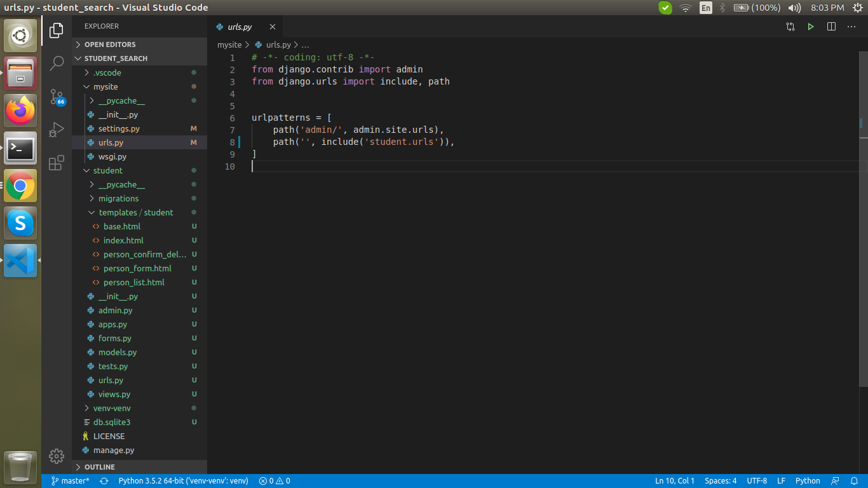This screenshot has height=488, width=868.
Task: Open the Run and Debug view
Action: (57, 130)
